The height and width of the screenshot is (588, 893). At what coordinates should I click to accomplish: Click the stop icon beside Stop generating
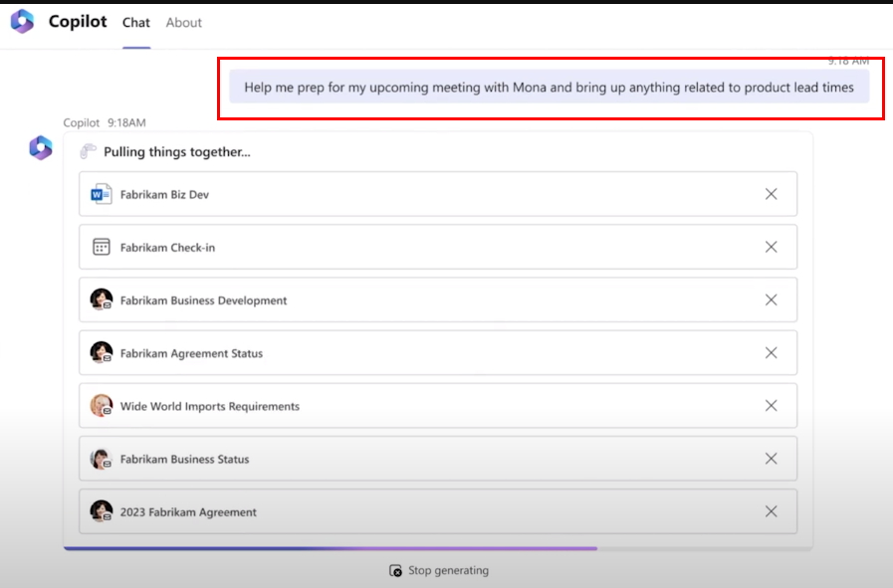(x=395, y=570)
